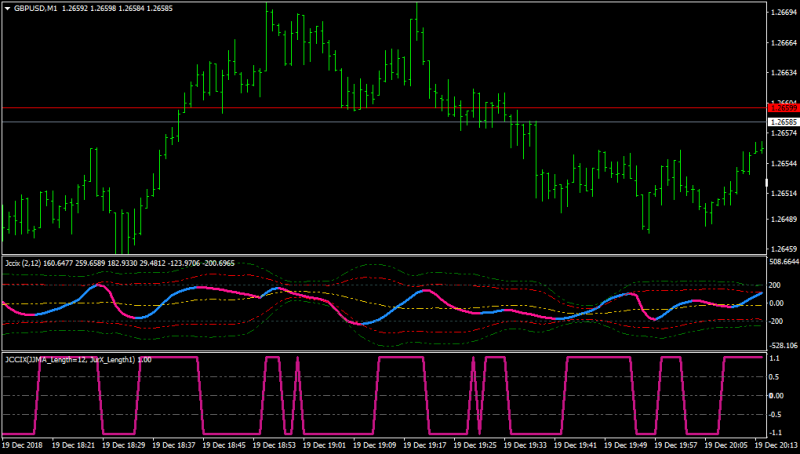Click the -528.106 indicator scale value
800x454 pixels.
pyautogui.click(x=784, y=346)
